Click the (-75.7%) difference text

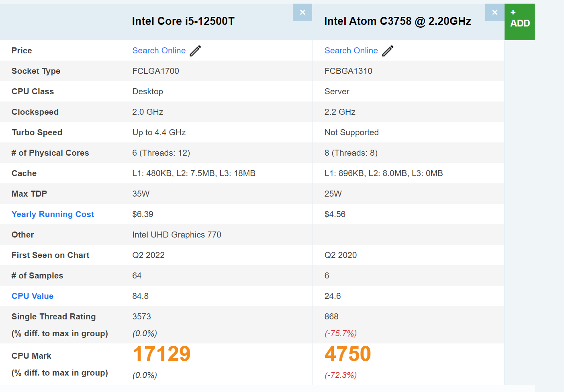coord(341,333)
